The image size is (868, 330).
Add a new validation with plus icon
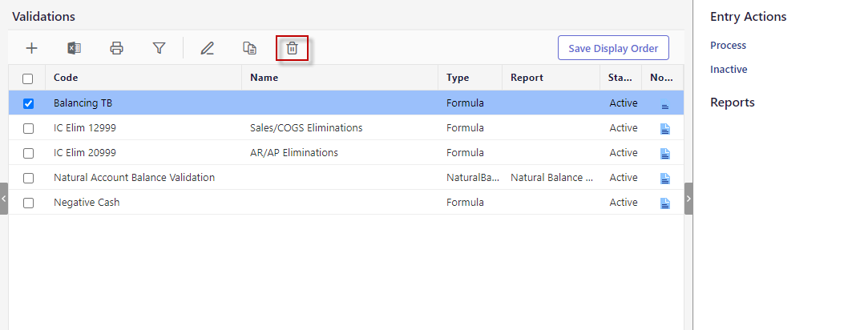click(x=31, y=48)
